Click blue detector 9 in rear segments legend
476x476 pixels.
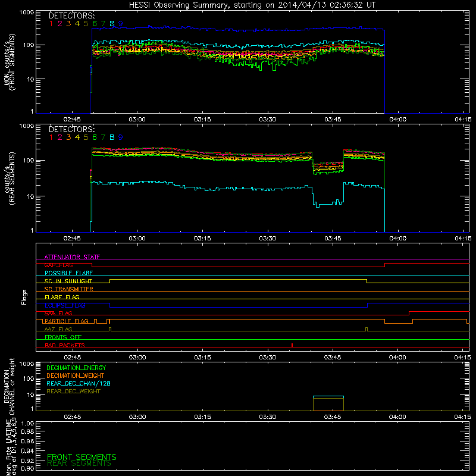coord(121,137)
